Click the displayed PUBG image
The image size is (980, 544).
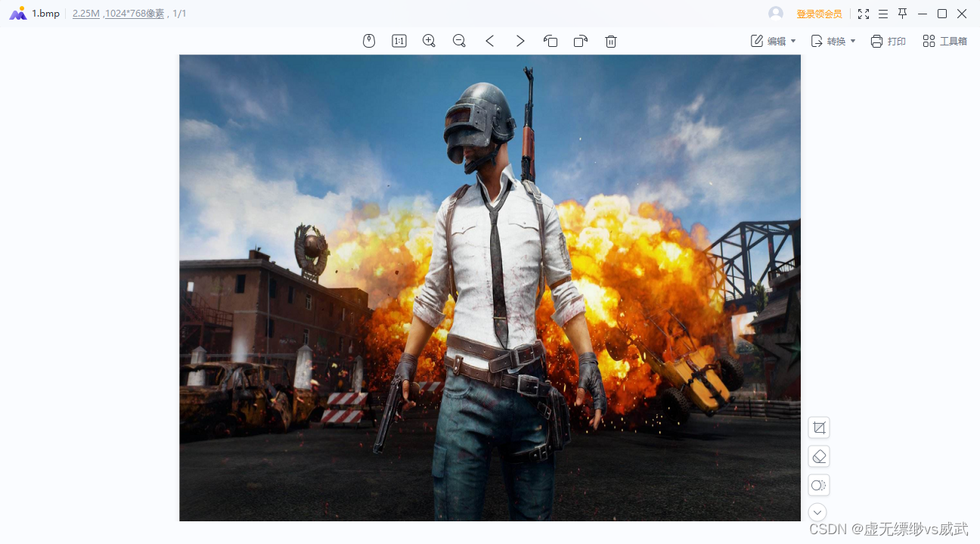[490, 288]
